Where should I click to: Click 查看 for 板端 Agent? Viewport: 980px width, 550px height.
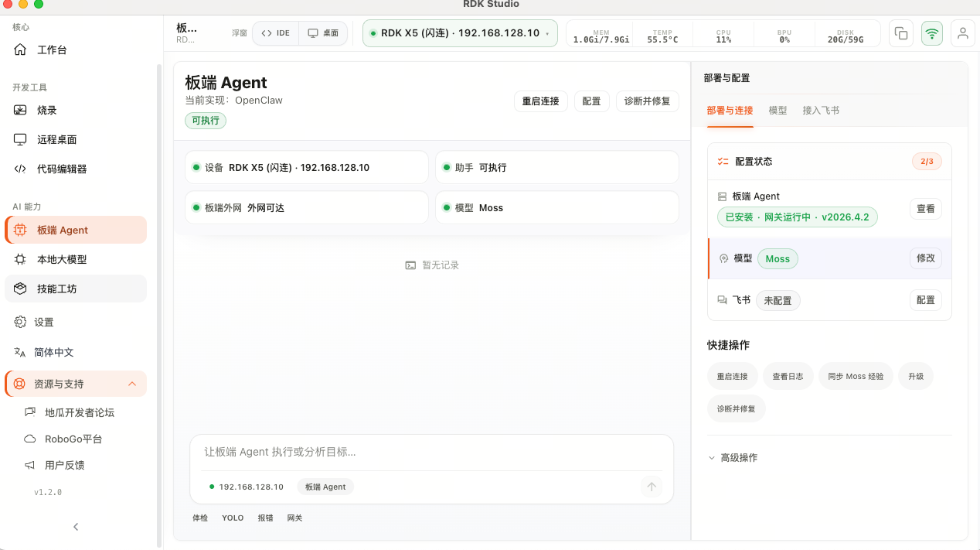click(x=925, y=209)
